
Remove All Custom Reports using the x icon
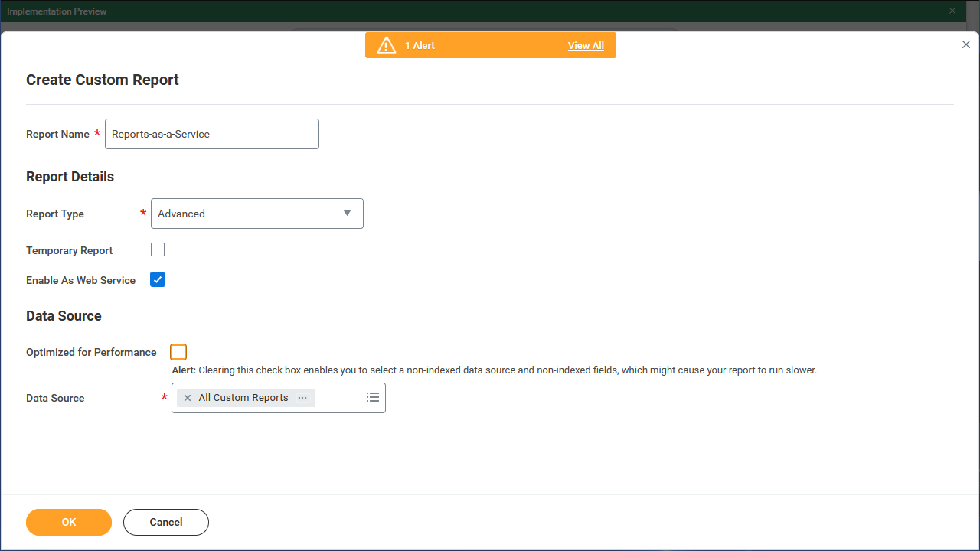187,397
